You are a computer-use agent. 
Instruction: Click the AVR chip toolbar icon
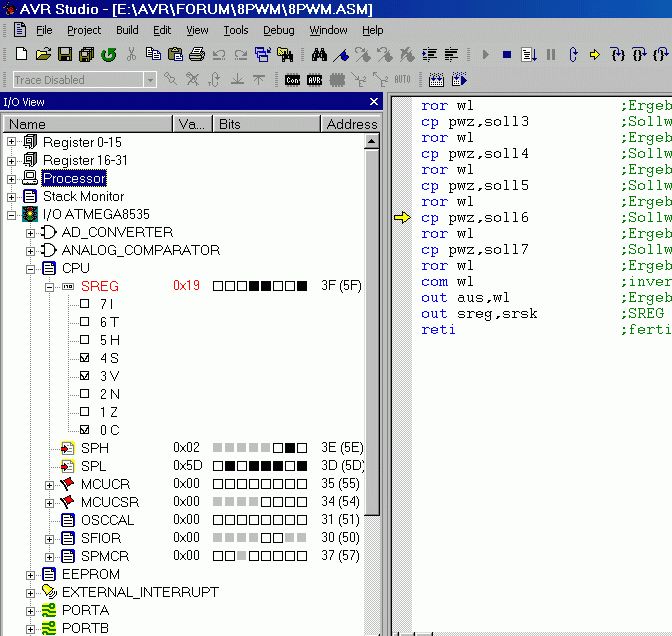click(314, 80)
